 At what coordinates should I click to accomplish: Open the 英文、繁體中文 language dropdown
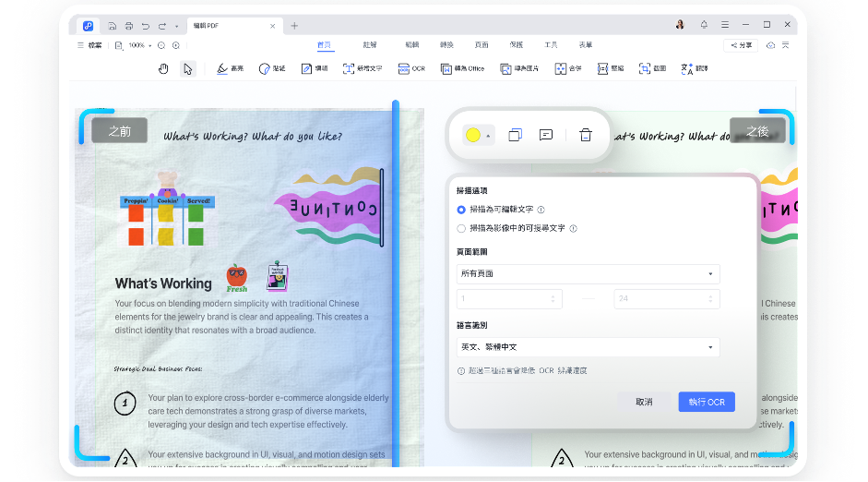pos(588,347)
